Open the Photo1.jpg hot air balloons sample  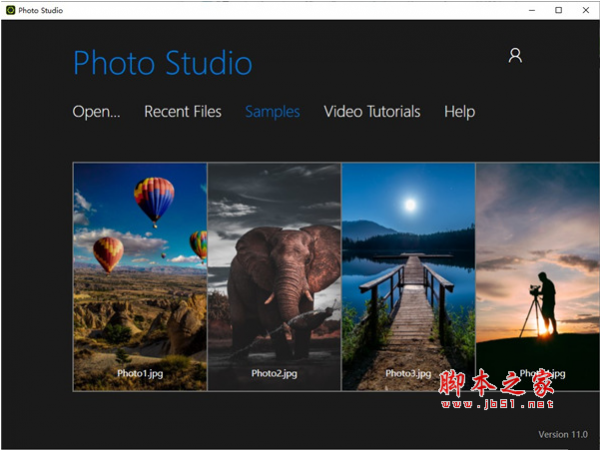(140, 277)
